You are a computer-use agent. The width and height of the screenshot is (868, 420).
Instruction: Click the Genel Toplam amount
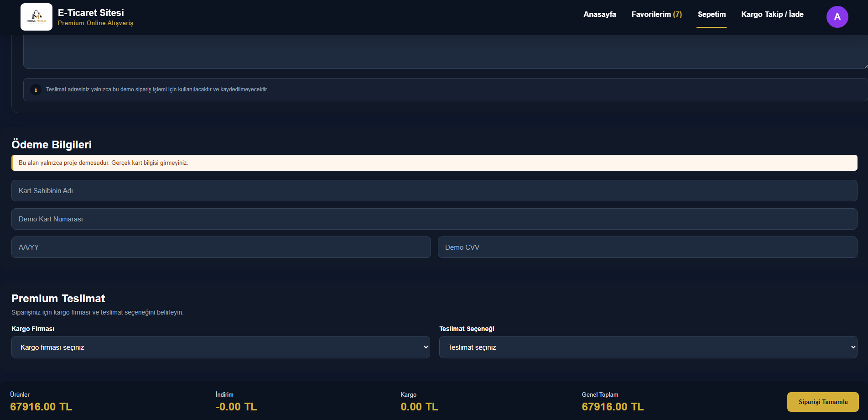[x=613, y=407]
